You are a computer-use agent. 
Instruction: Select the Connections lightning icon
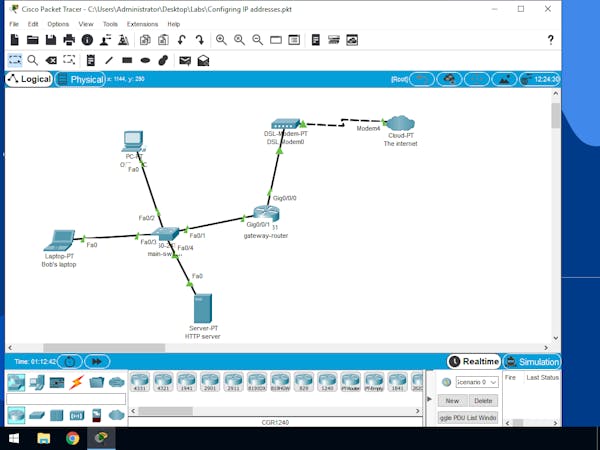(76, 382)
